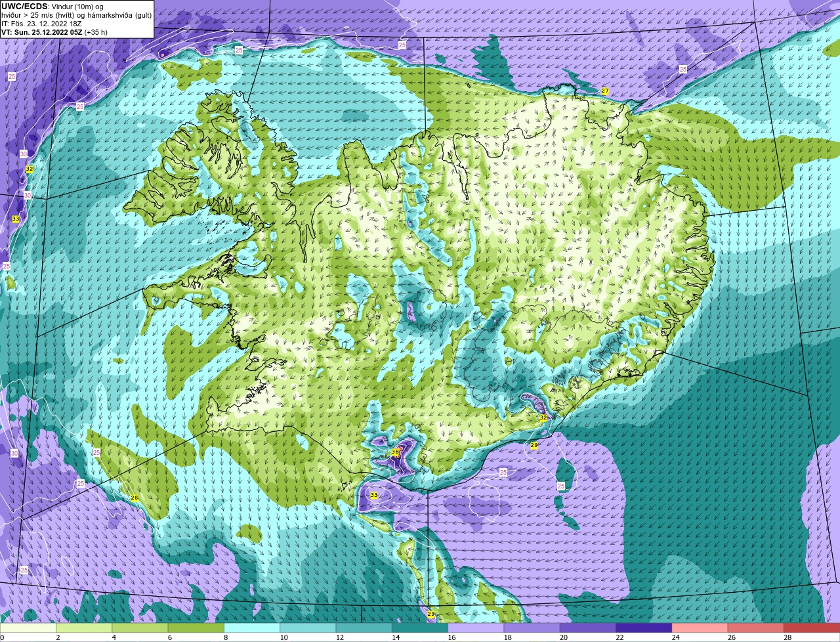Screen dimensions: 840x642
Task: Click the 22–24 m/s dark indigo legend swatch
Action: (644, 628)
